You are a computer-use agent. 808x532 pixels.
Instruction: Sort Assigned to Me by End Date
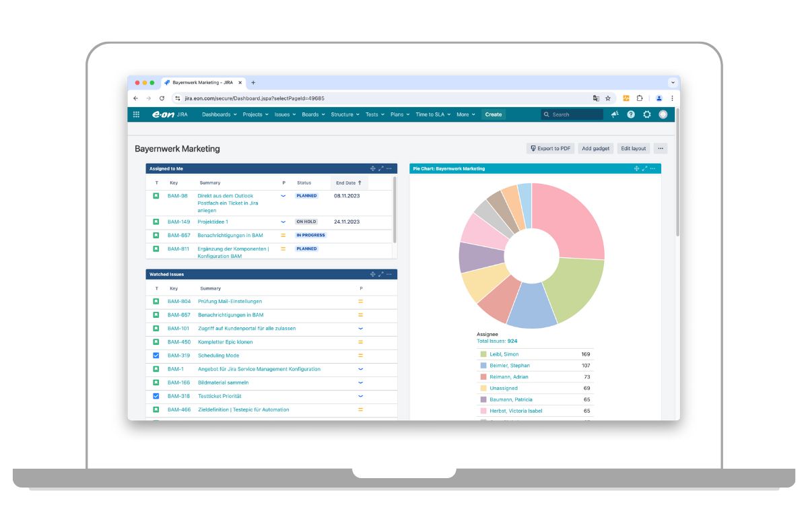click(x=349, y=182)
